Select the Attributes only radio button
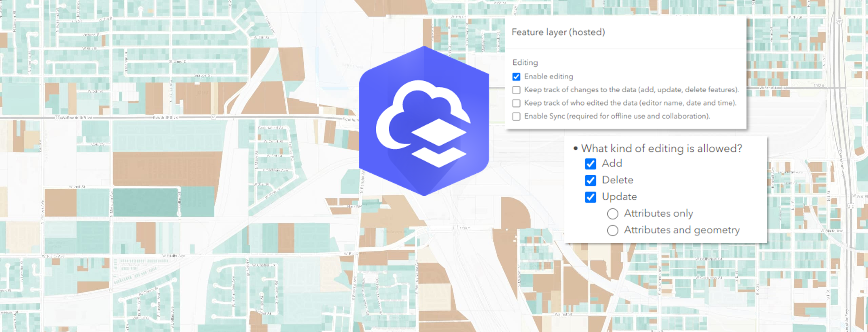The width and height of the screenshot is (868, 332). pos(612,213)
